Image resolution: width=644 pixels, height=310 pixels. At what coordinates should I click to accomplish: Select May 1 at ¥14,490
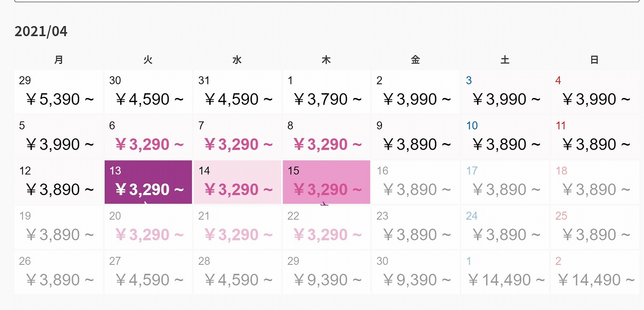tap(505, 272)
